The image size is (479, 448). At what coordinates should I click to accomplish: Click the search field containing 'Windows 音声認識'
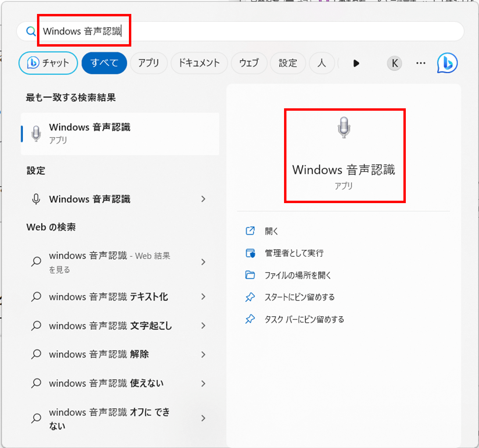click(x=240, y=31)
